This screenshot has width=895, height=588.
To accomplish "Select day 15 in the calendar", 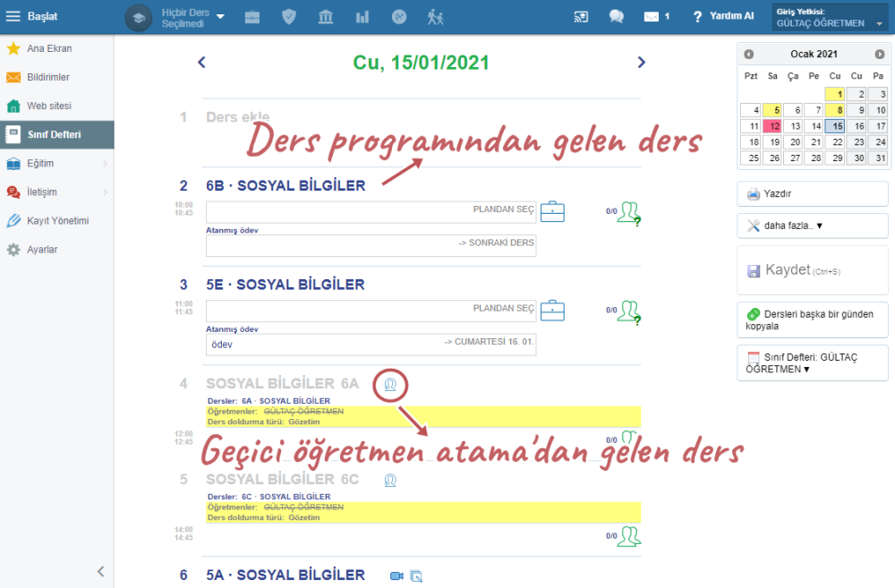I will [835, 126].
